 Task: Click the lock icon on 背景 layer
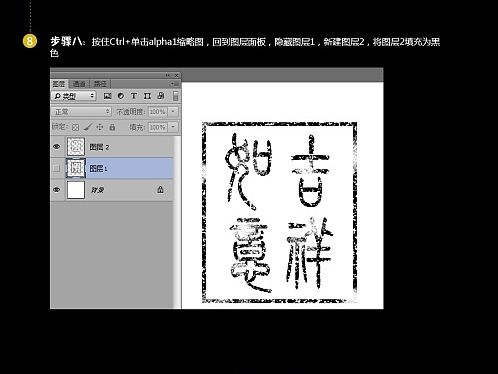pos(160,190)
